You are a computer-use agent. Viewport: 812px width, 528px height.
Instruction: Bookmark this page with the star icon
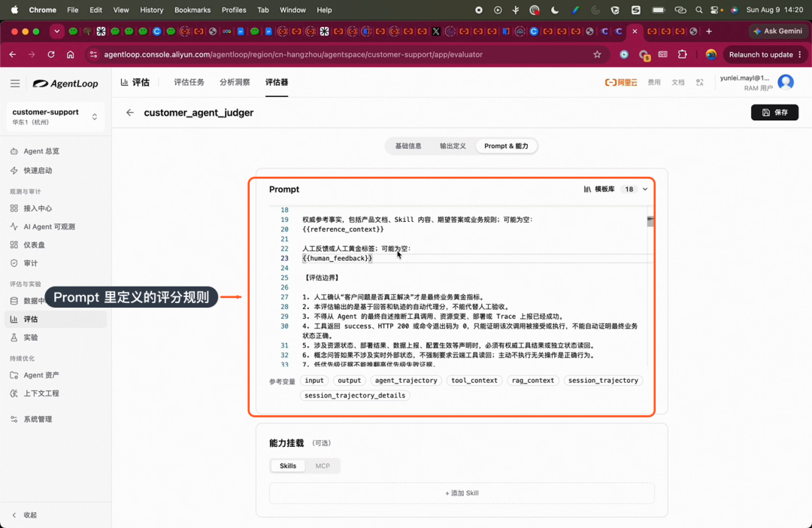[x=597, y=54]
